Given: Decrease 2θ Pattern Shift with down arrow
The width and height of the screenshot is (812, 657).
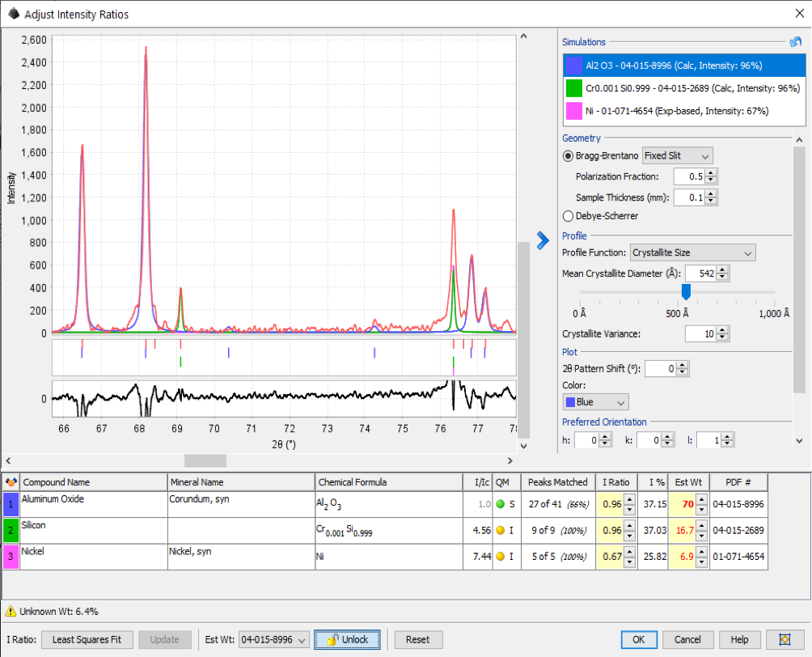Looking at the screenshot, I should (x=683, y=372).
